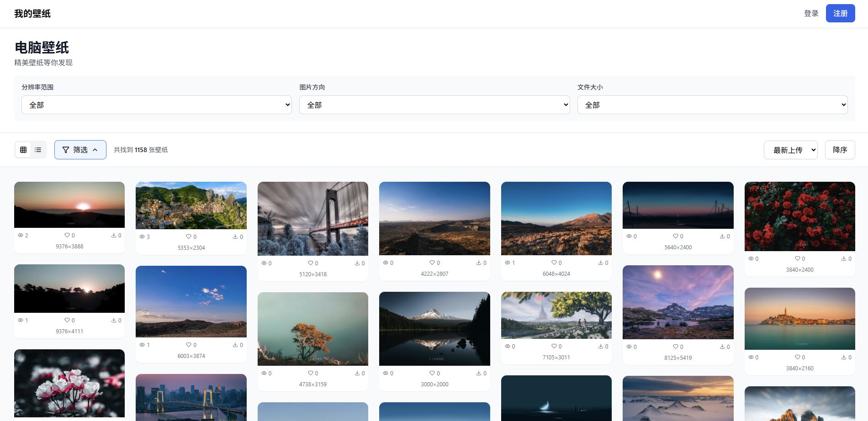868x421 pixels.
Task: Click the heart icon on 9376×3888 card
Action: point(67,235)
